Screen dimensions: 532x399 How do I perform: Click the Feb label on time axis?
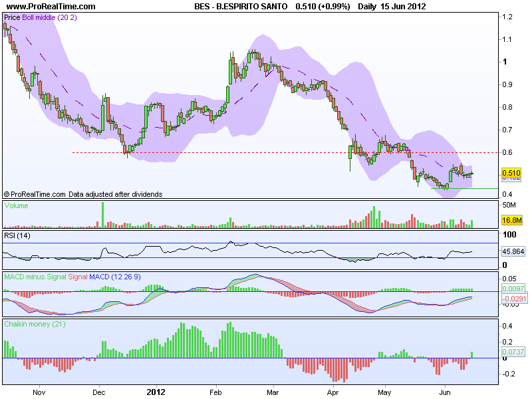pyautogui.click(x=215, y=392)
